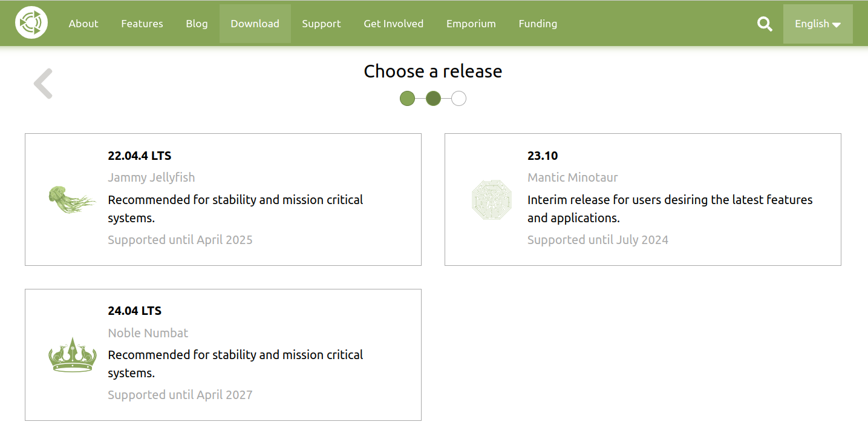Select the 22.04.4 LTS release title

tap(140, 156)
